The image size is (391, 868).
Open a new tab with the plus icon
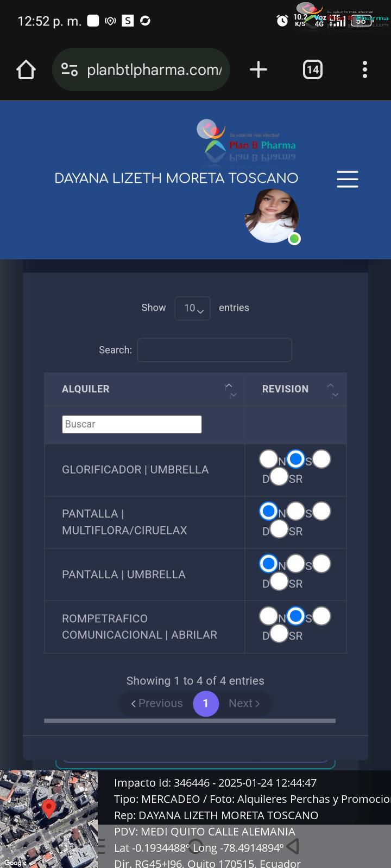coord(258,69)
